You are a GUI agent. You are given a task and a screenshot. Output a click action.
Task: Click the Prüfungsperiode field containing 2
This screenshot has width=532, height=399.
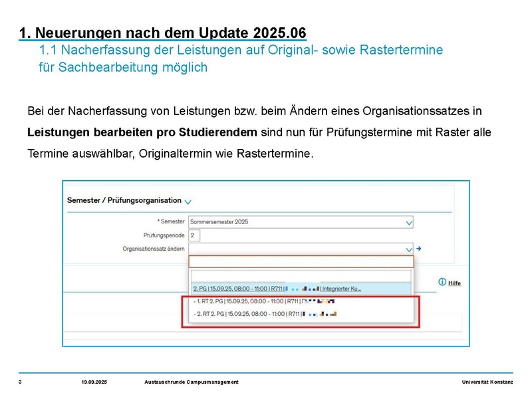194,235
